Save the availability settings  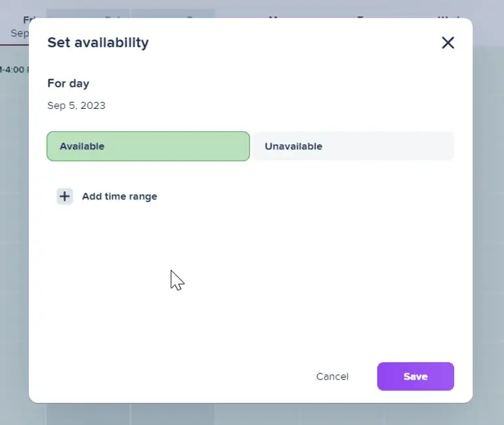click(x=415, y=376)
